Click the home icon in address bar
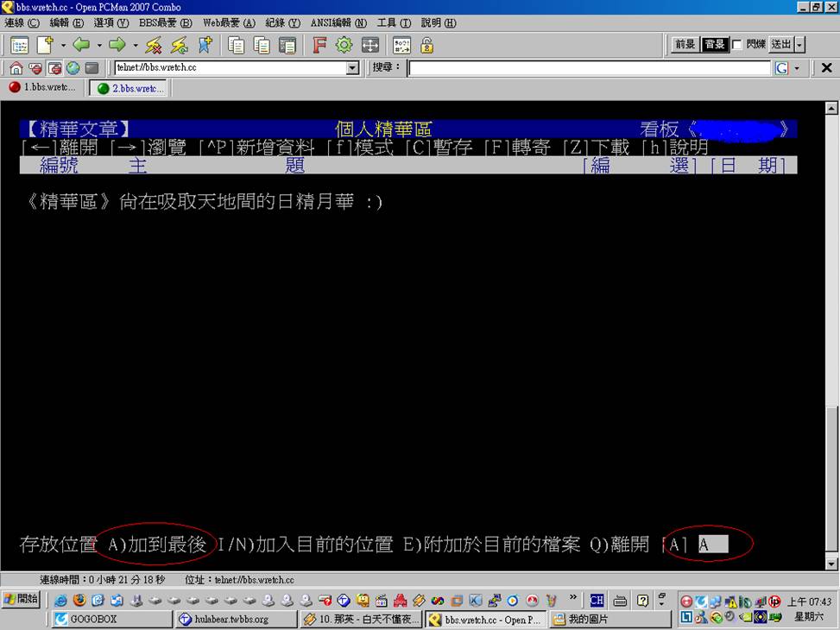 pos(16,68)
